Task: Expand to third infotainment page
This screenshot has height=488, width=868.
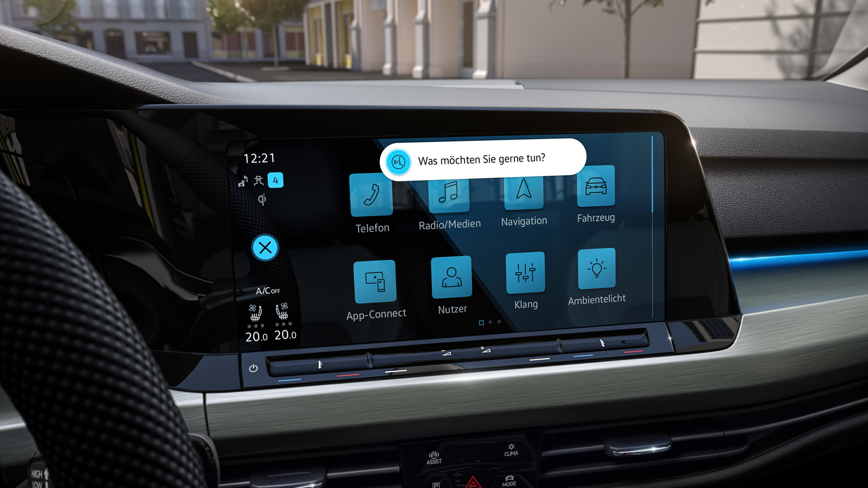Action: pos(501,323)
